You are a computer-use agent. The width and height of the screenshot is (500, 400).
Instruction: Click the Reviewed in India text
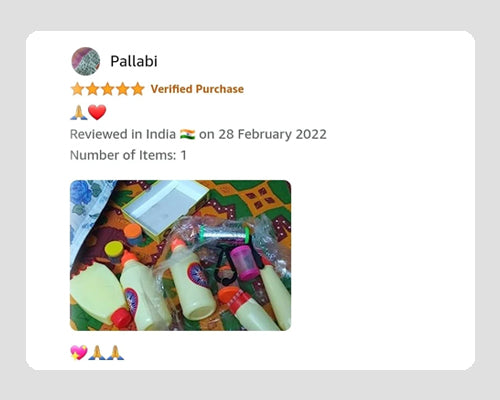[x=123, y=134]
